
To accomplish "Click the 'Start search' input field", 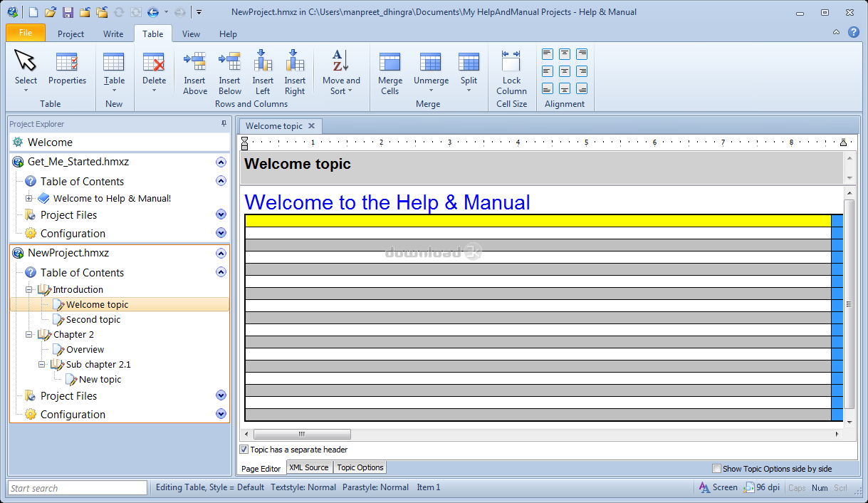I will [x=77, y=488].
